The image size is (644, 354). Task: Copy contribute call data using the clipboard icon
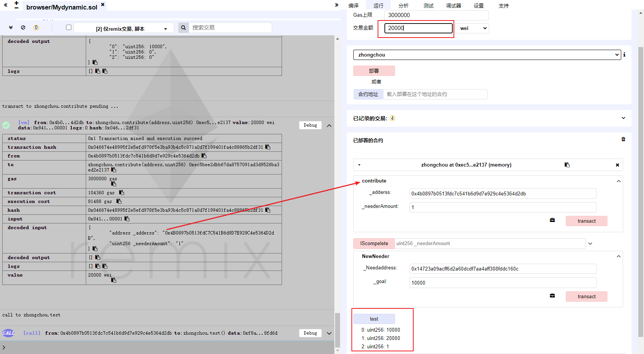tap(552, 220)
